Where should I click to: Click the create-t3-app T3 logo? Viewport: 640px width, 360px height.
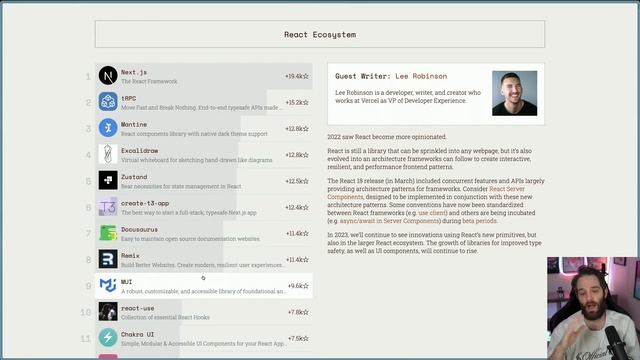click(x=108, y=207)
